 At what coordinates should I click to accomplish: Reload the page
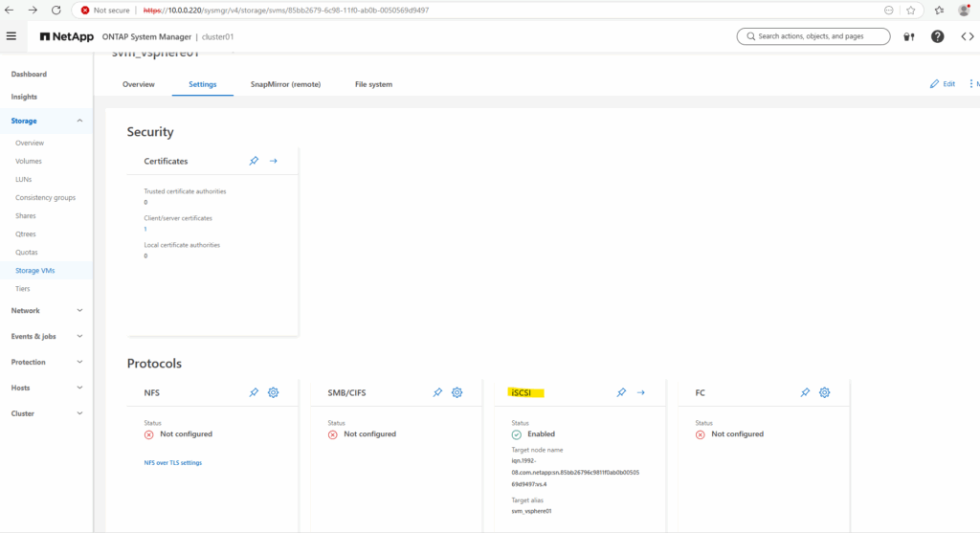click(x=56, y=10)
